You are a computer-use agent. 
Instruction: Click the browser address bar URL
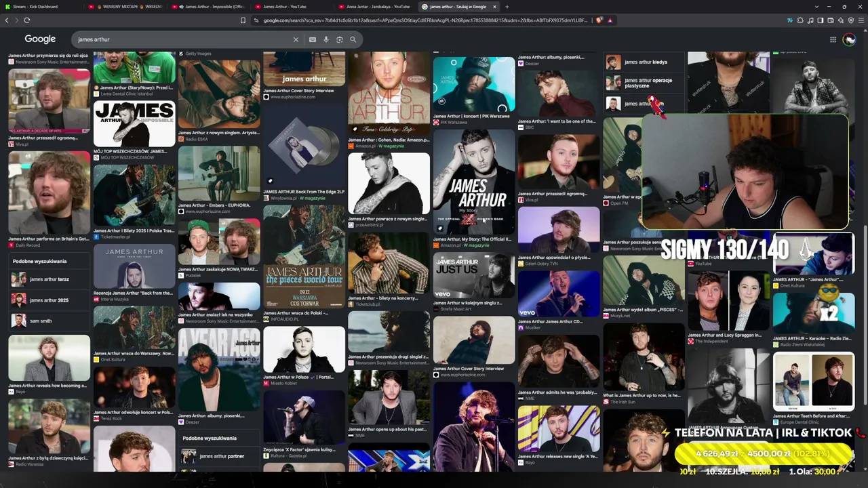coord(425,20)
